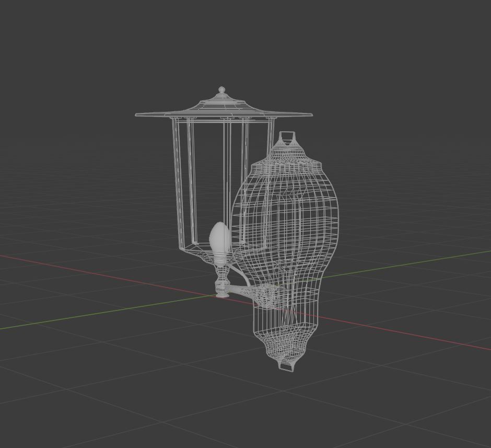Select the dense cocoon-shaped wireframe mesh body
491x448 pixels.
click(x=284, y=250)
